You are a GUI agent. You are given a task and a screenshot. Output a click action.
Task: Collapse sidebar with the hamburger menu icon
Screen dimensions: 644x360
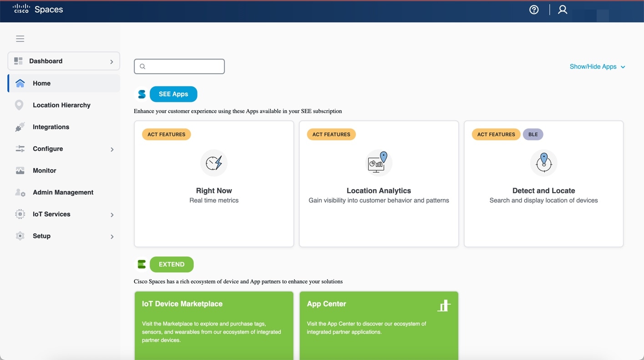pos(20,39)
